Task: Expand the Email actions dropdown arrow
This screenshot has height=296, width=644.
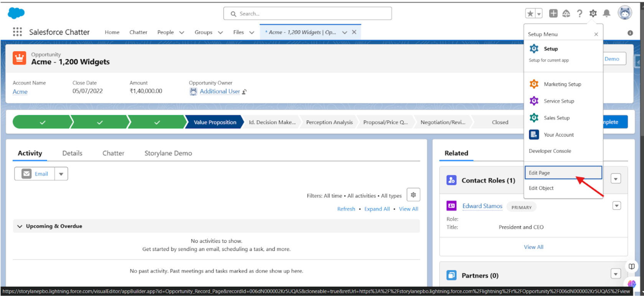Action: click(61, 174)
